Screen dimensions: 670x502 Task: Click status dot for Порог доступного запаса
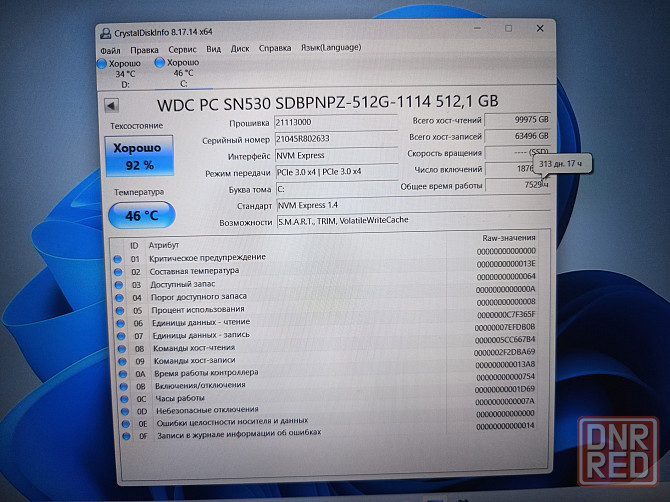(x=119, y=298)
